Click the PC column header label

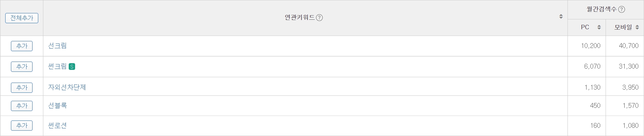tap(585, 27)
